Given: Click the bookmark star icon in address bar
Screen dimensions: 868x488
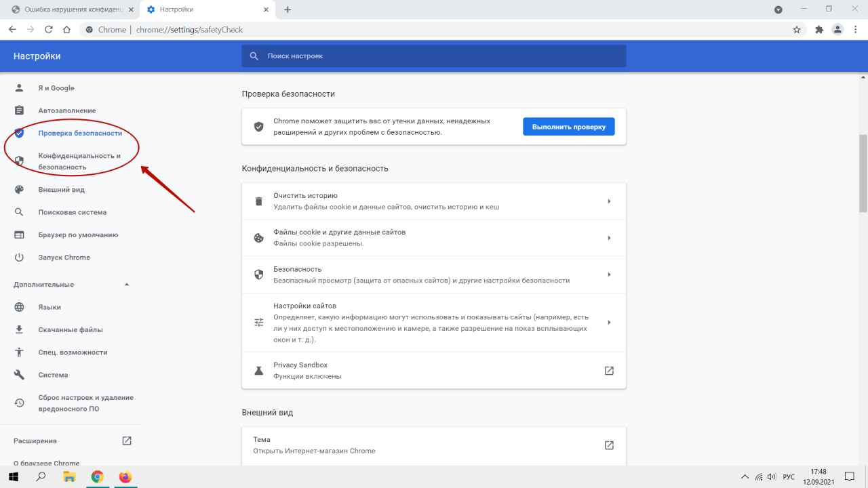Looking at the screenshot, I should [797, 30].
